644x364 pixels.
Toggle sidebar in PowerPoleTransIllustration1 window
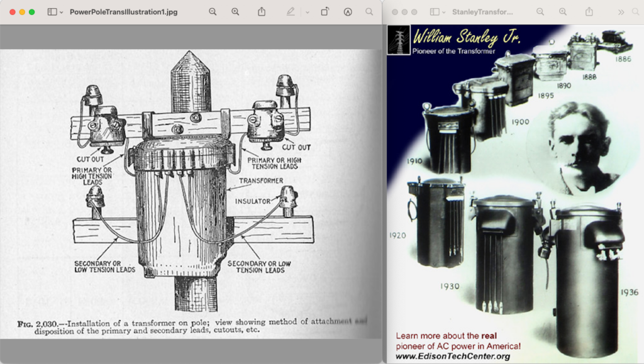click(x=52, y=12)
